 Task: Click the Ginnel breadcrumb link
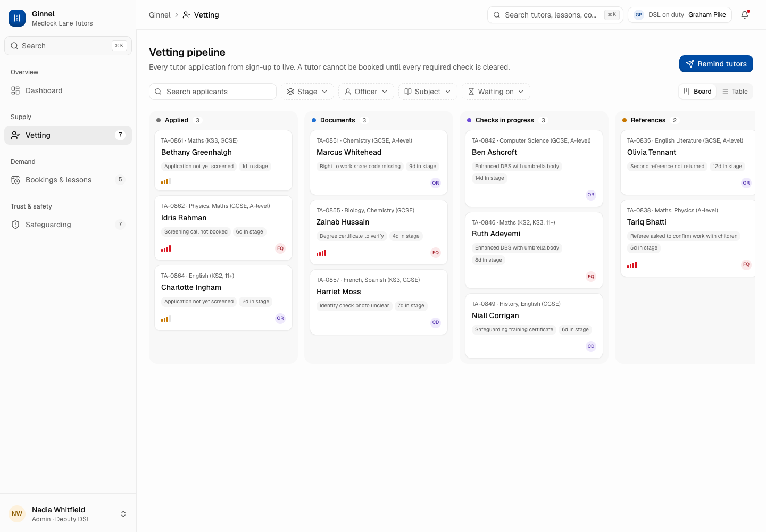pyautogui.click(x=160, y=15)
